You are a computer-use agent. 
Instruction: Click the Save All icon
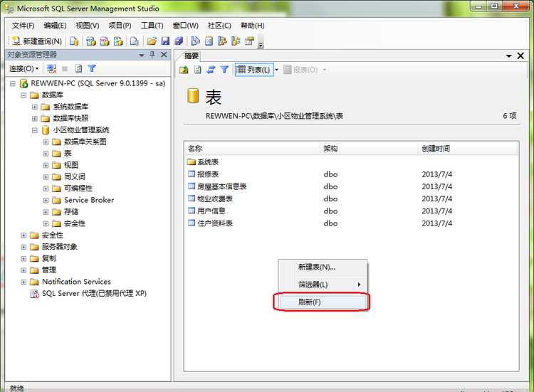click(179, 41)
